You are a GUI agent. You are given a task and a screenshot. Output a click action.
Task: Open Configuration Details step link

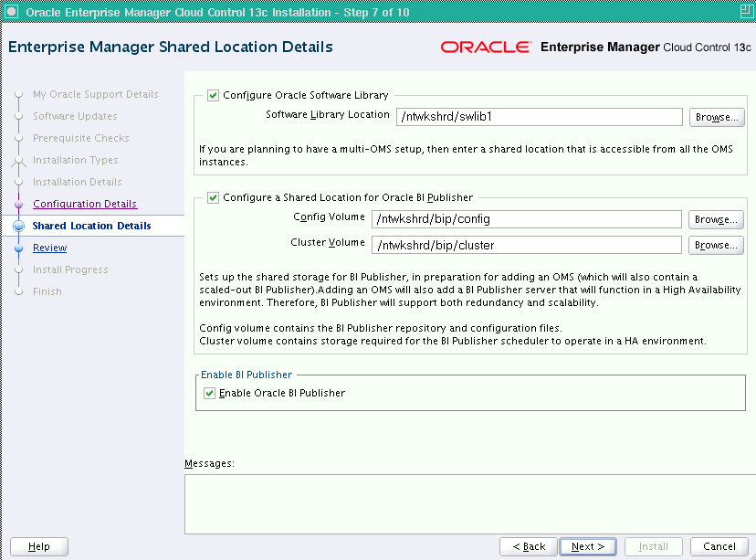85,204
